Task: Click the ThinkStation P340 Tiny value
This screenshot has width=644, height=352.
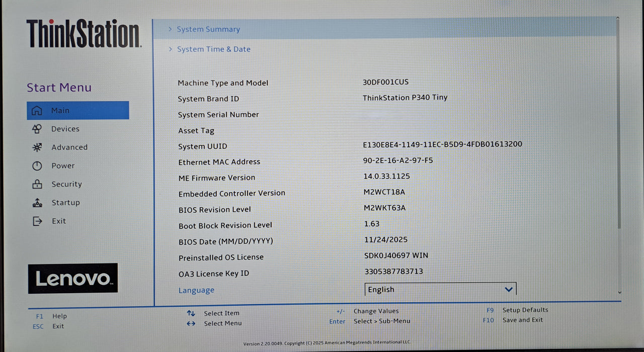Action: tap(405, 98)
